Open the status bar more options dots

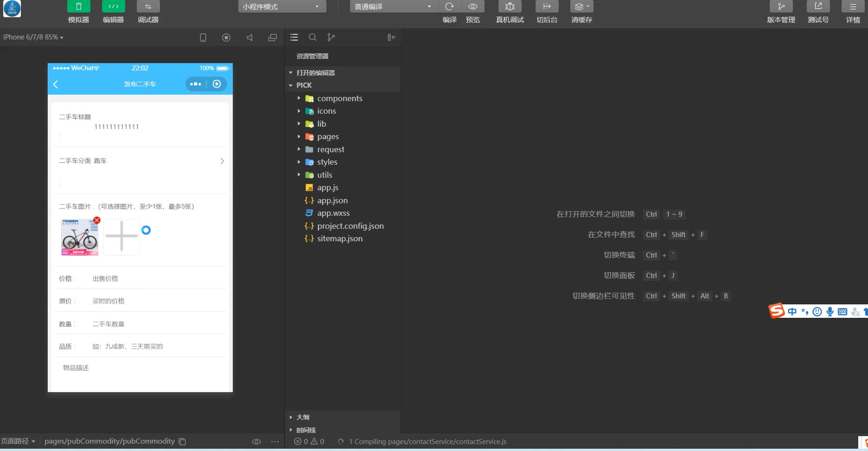(x=275, y=442)
